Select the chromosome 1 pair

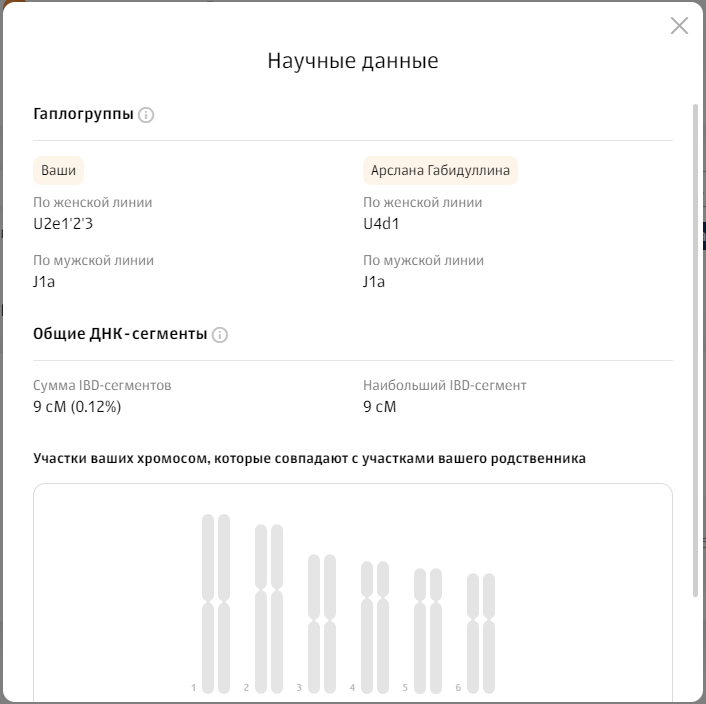coord(216,603)
